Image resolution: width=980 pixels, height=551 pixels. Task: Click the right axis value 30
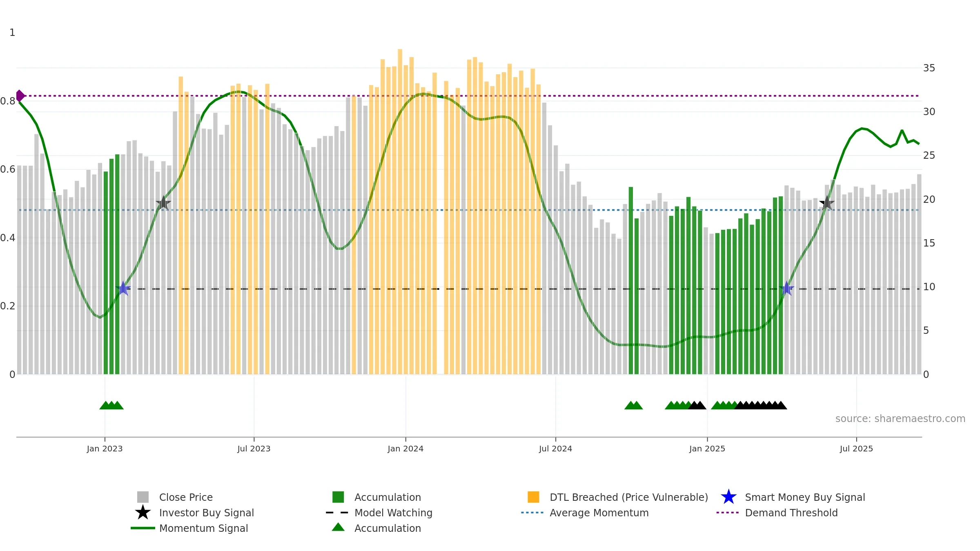tap(929, 111)
